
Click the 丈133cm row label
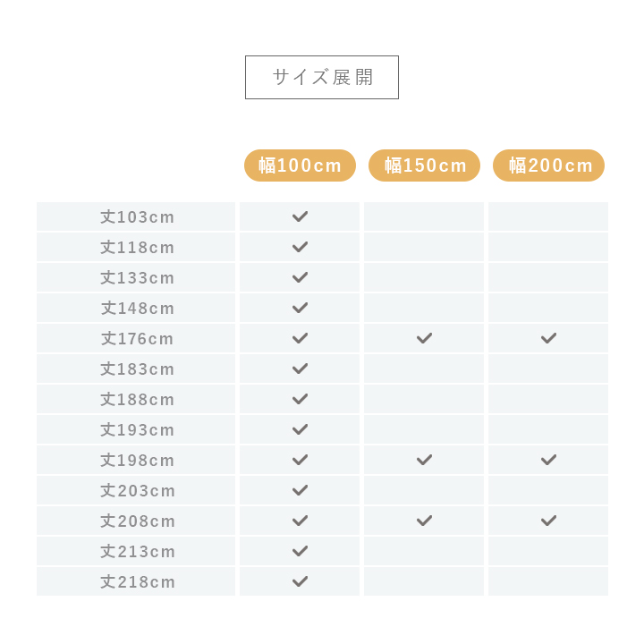click(137, 277)
